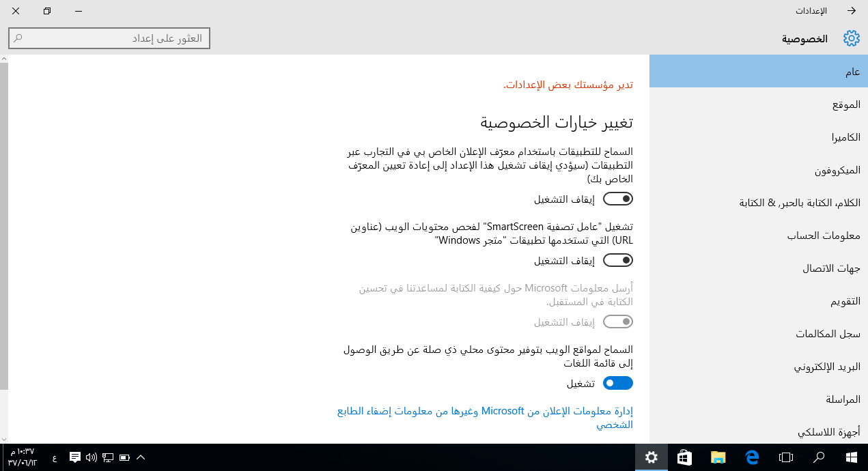Click the taskbar clock and date
The image size is (868, 471).
[22, 457]
